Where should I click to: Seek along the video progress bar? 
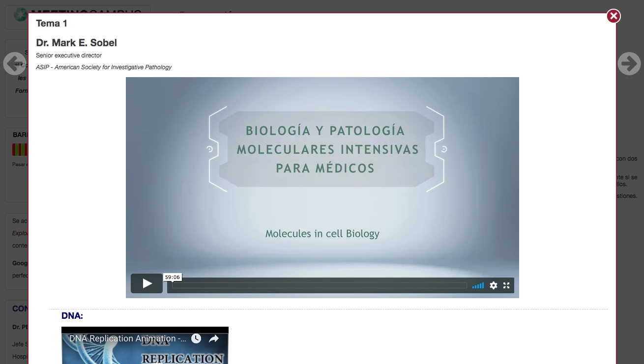coord(320,285)
